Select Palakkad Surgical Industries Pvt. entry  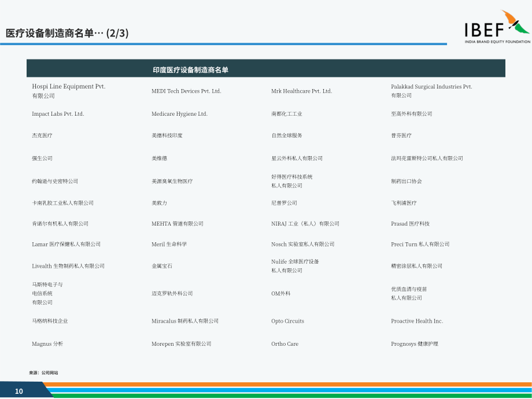tap(431, 91)
